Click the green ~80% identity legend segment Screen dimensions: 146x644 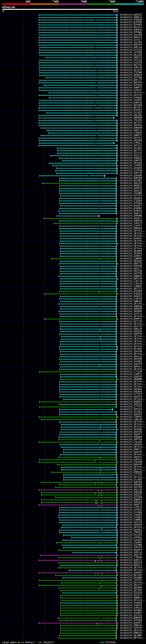point(101,4)
